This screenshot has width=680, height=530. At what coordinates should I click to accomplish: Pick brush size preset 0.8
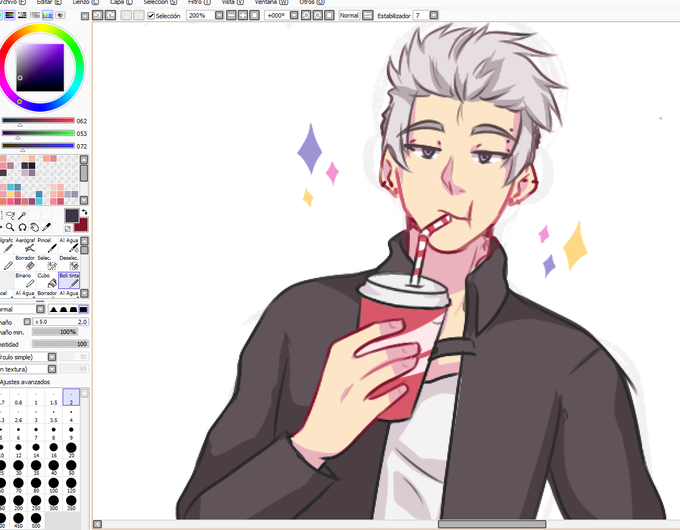pos(19,397)
